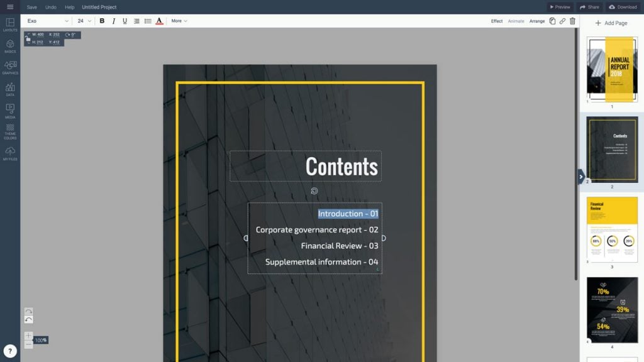Toggle underline formatting
The width and height of the screenshot is (644, 362).
tap(125, 21)
